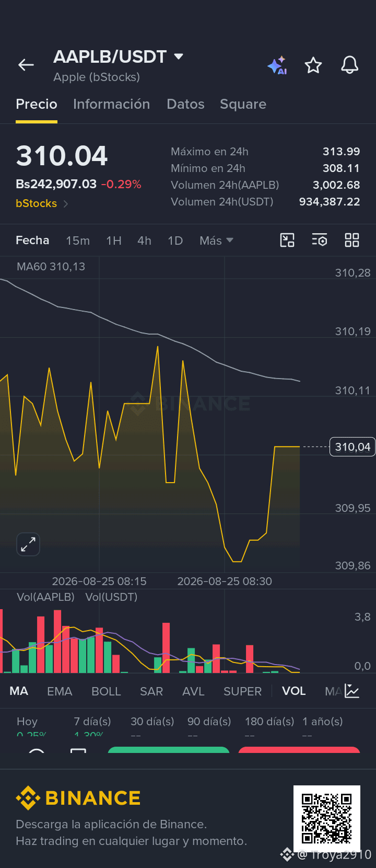Select the 7 día(s) performance period
The height and width of the screenshot is (868, 376).
coord(92,722)
